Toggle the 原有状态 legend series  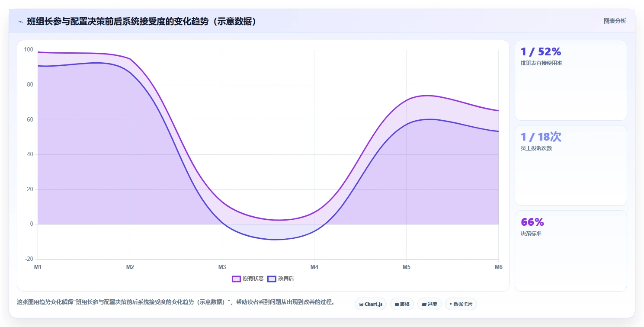pos(248,279)
